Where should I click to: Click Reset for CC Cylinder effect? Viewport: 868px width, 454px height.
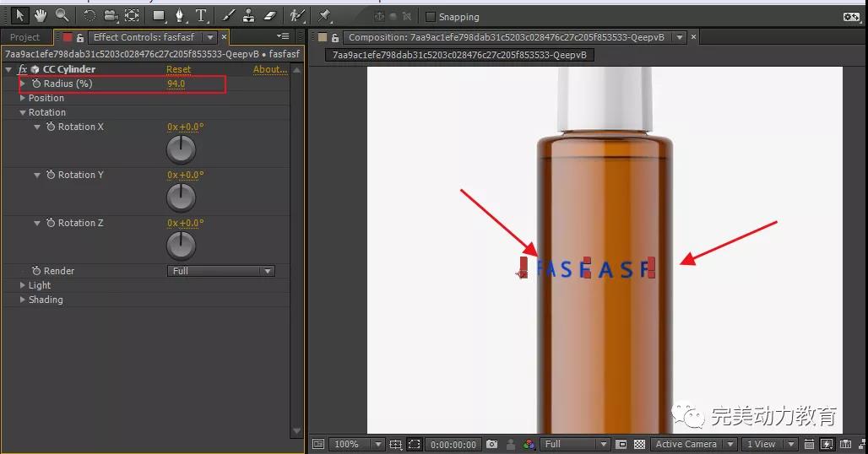(178, 69)
